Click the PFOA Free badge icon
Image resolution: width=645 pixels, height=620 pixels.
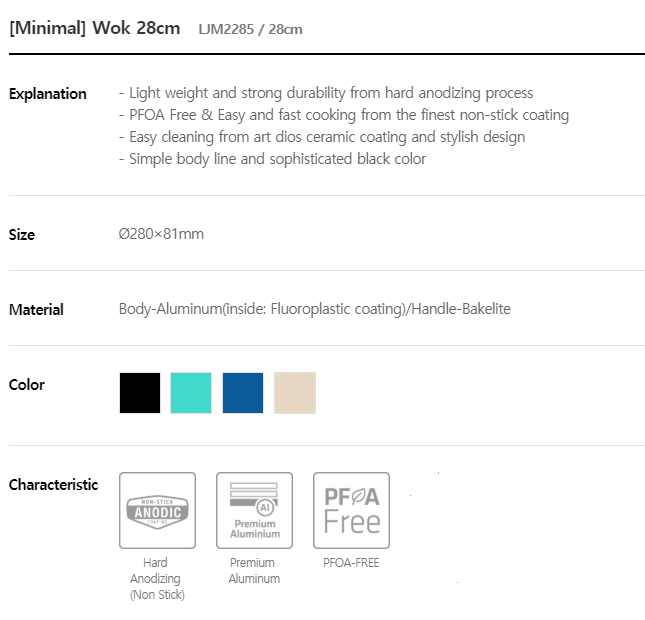coord(351,511)
